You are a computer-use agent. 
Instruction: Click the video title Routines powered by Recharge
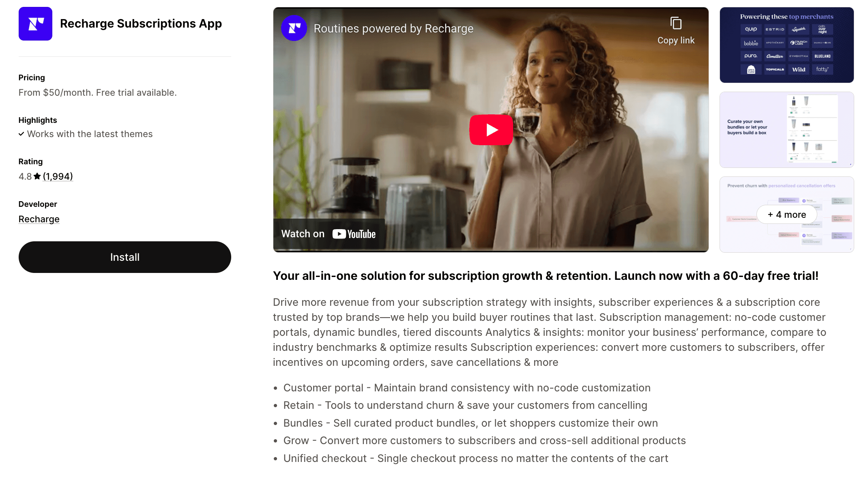[x=393, y=29]
